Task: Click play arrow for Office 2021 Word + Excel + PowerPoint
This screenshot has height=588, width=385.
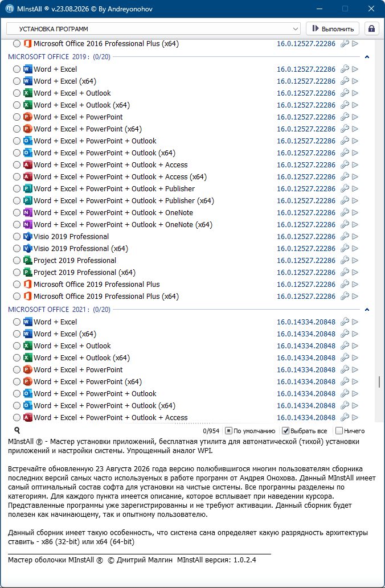Action: (355, 370)
